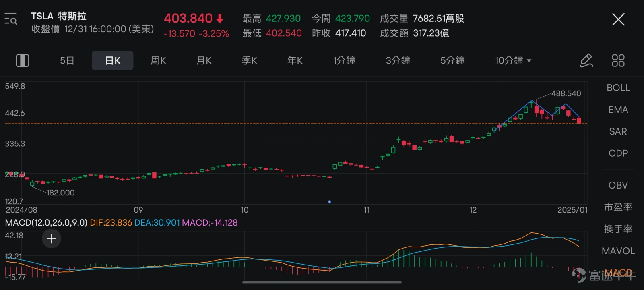
Task: Switch to the 月K monthly tab
Action: click(x=204, y=60)
